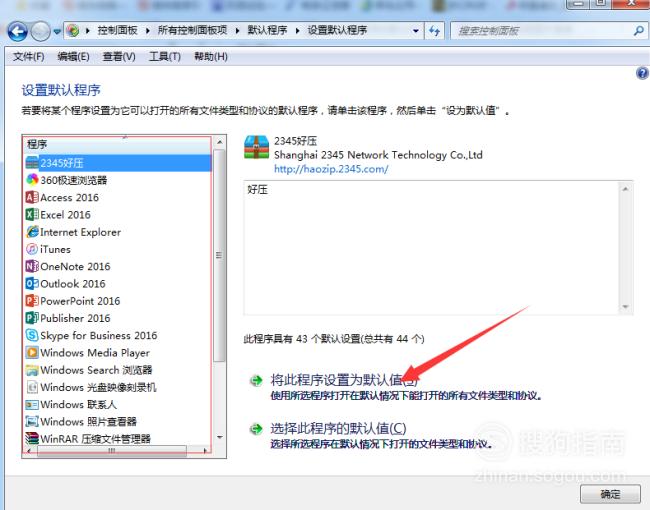Image resolution: width=650 pixels, height=510 pixels.
Task: Click the search magnifier icon
Action: click(639, 30)
